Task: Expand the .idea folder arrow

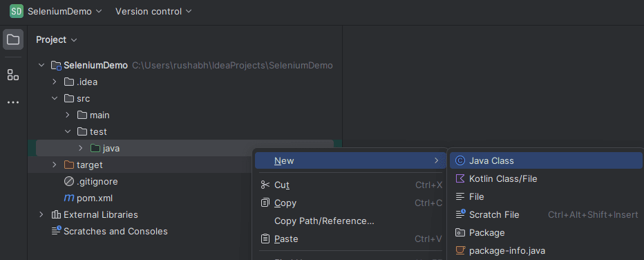Action: 55,82
